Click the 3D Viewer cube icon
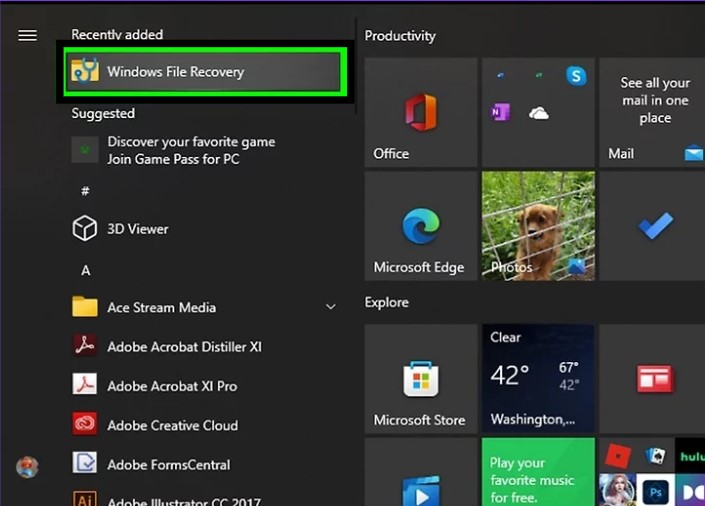The image size is (705, 506). pos(85,228)
